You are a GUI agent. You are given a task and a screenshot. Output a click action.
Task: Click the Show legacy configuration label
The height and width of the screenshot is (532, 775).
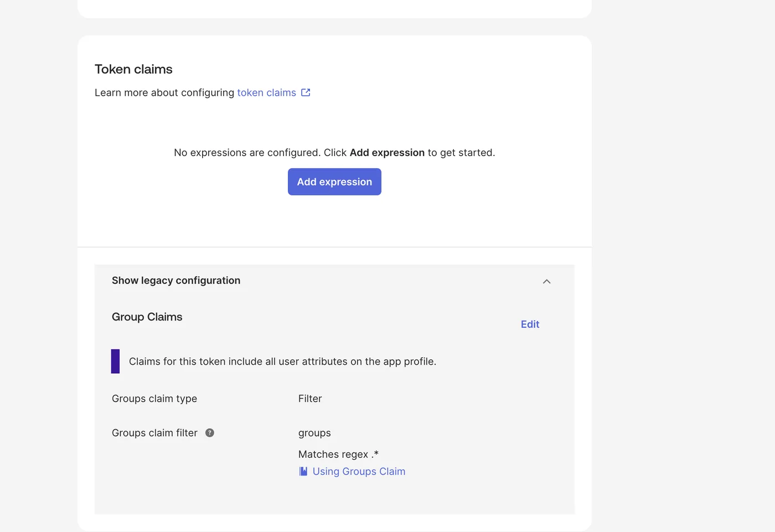[176, 281]
